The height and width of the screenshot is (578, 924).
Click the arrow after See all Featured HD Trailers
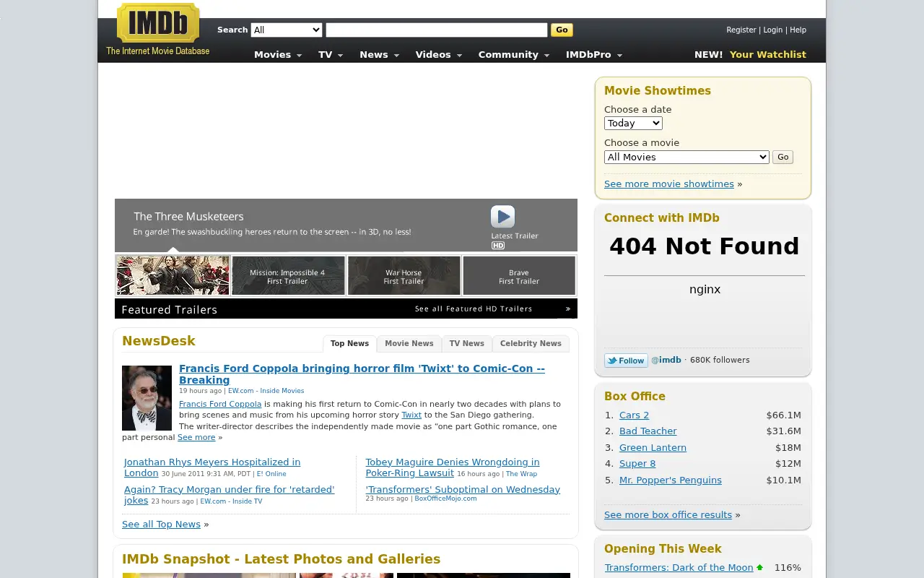(568, 309)
